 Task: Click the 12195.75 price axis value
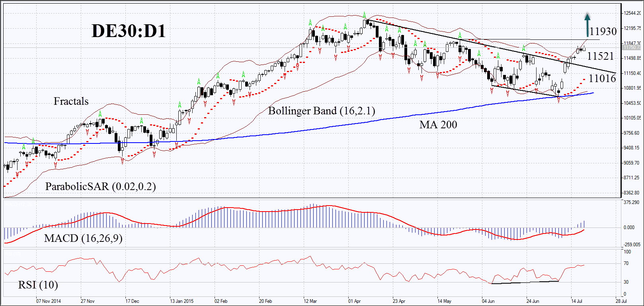coord(632,28)
